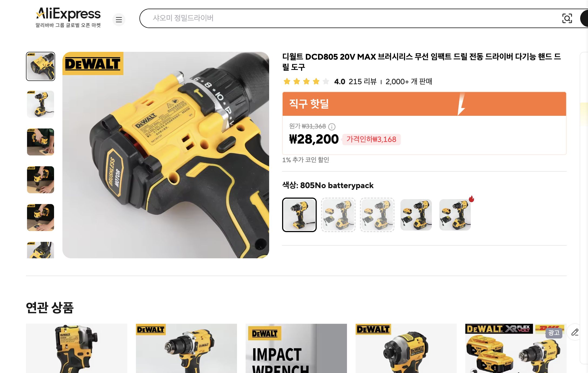The width and height of the screenshot is (588, 373).
Task: Click the star rating icons
Action: [306, 81]
